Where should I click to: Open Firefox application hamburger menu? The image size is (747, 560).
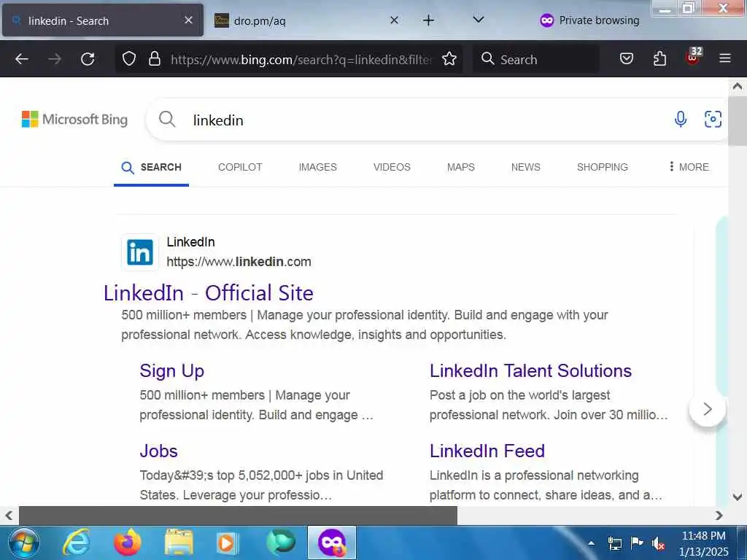[x=725, y=58]
